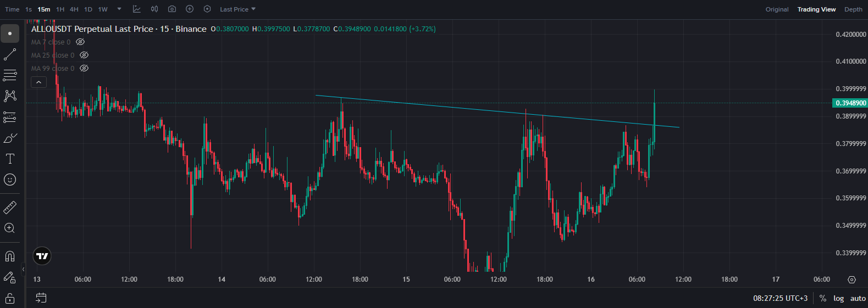Open the Depth chart tab
The width and height of the screenshot is (868, 308).
pyautogui.click(x=853, y=9)
